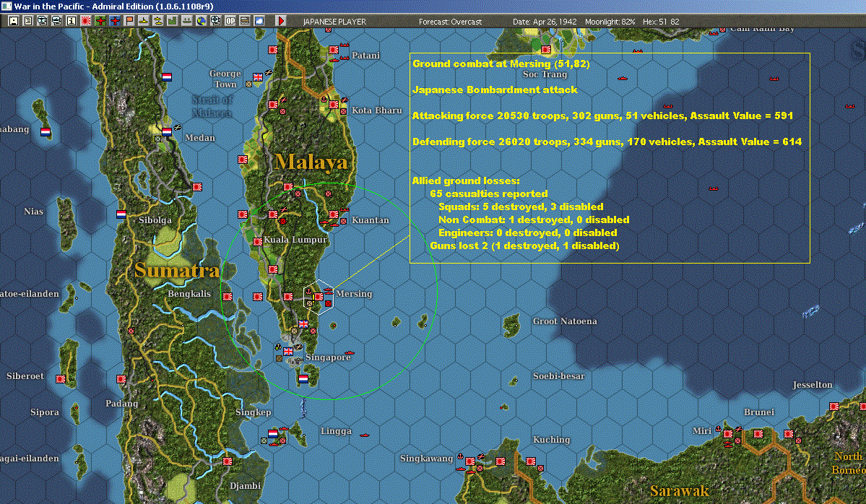Select Dutch flag unit at Medan
The width and height of the screenshot is (866, 504).
click(167, 132)
